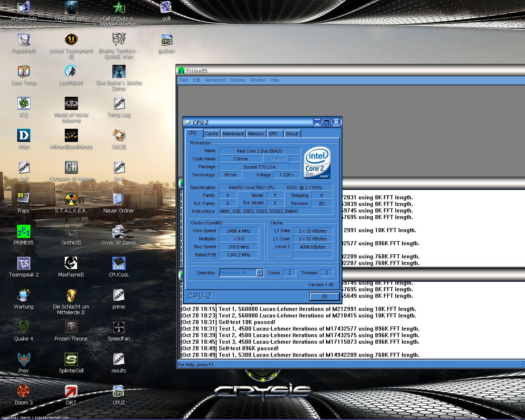
Task: Select the Unreal Tournament III icon
Action: pyautogui.click(x=71, y=39)
